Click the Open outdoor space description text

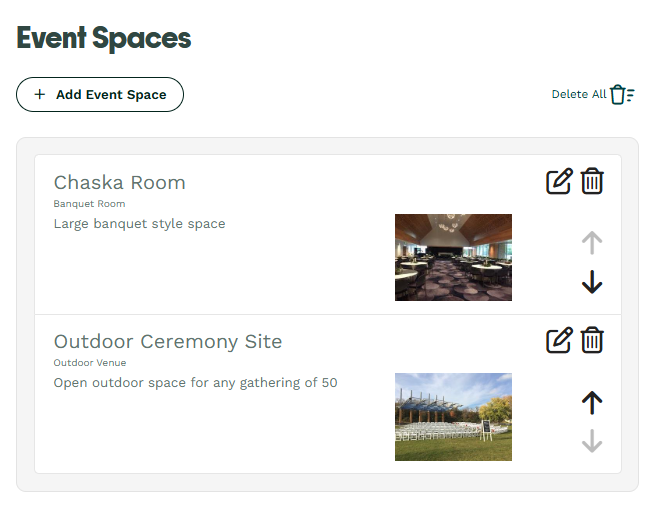195,383
